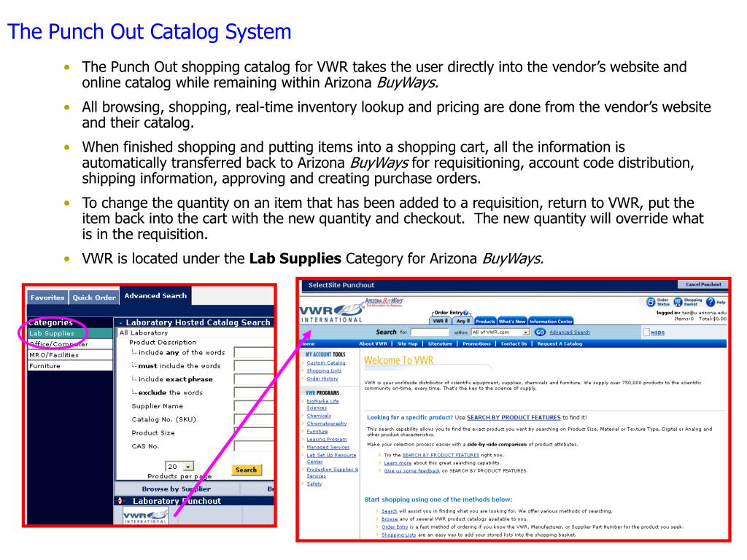Open the Order History link
747x560 pixels.
click(x=322, y=378)
